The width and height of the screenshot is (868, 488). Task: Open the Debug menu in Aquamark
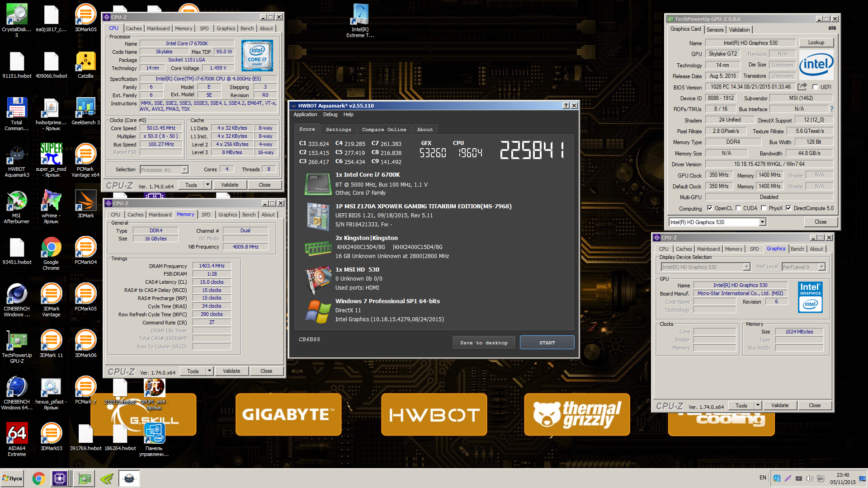click(x=330, y=114)
